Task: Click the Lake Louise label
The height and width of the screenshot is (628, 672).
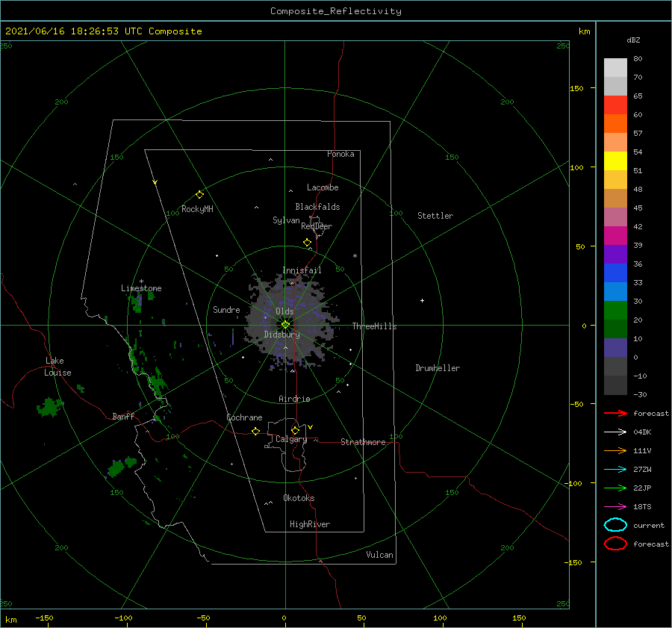Action: (57, 367)
